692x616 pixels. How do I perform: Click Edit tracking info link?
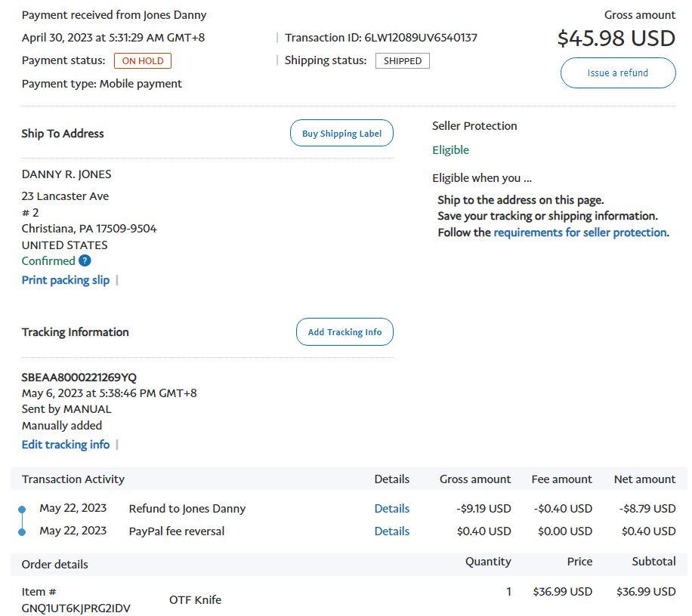(x=66, y=445)
